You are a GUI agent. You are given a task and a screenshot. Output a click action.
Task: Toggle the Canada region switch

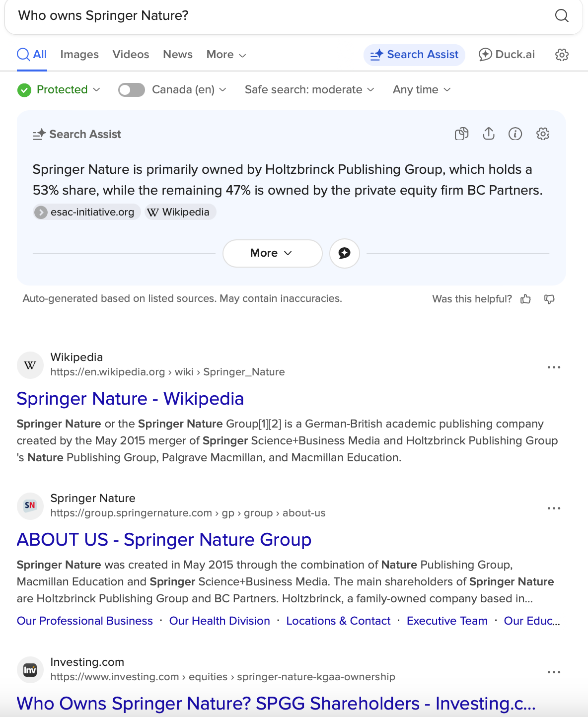pyautogui.click(x=132, y=90)
